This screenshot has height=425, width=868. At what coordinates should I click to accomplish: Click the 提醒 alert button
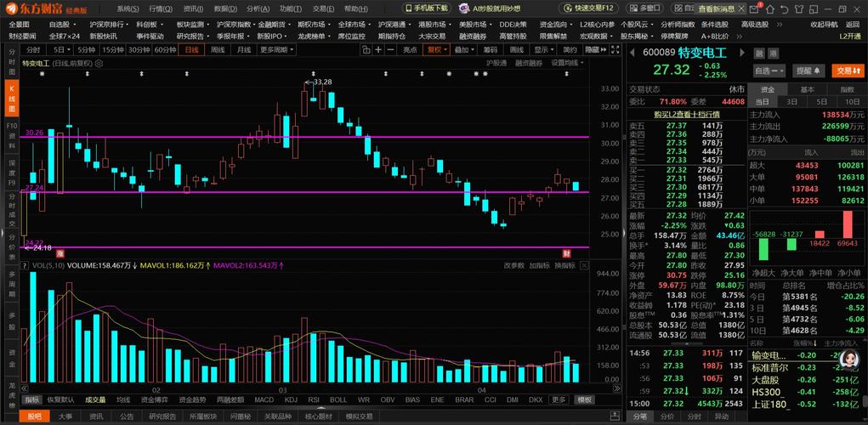[x=808, y=71]
